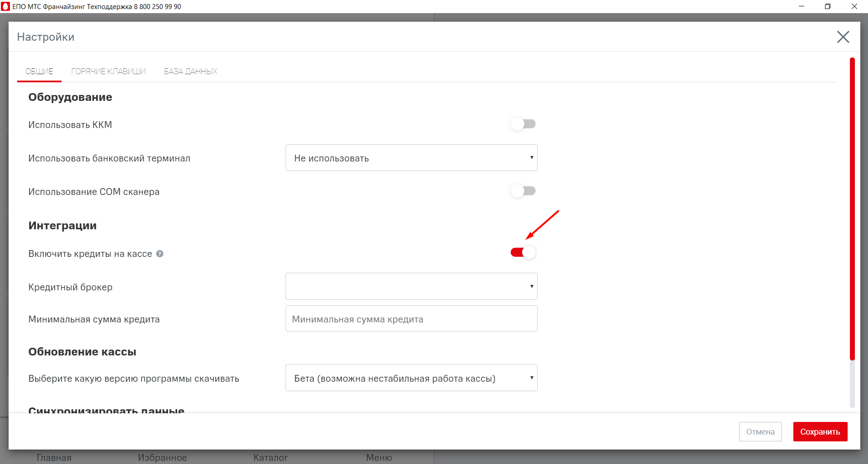Screen dimensions: 868x464
Task: Minimize the application window
Action: coord(801,6)
